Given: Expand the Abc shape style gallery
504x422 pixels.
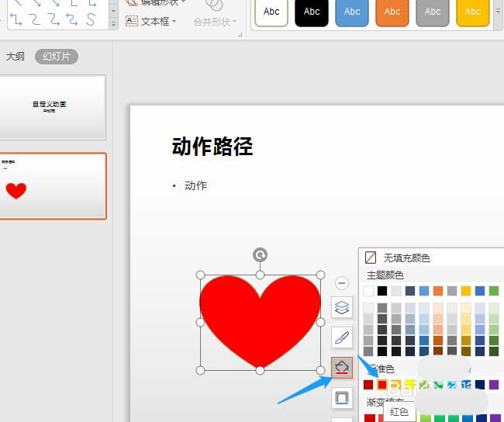Looking at the screenshot, I should click(498, 11).
